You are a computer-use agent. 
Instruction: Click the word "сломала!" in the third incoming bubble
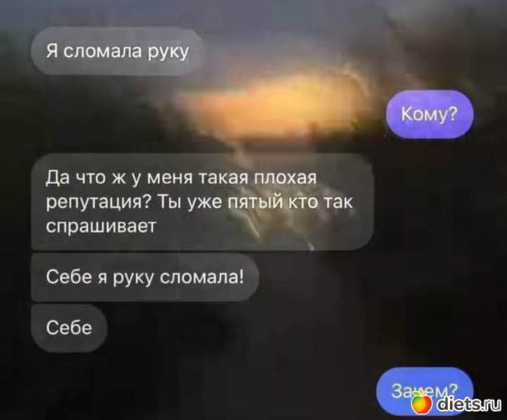pos(202,277)
